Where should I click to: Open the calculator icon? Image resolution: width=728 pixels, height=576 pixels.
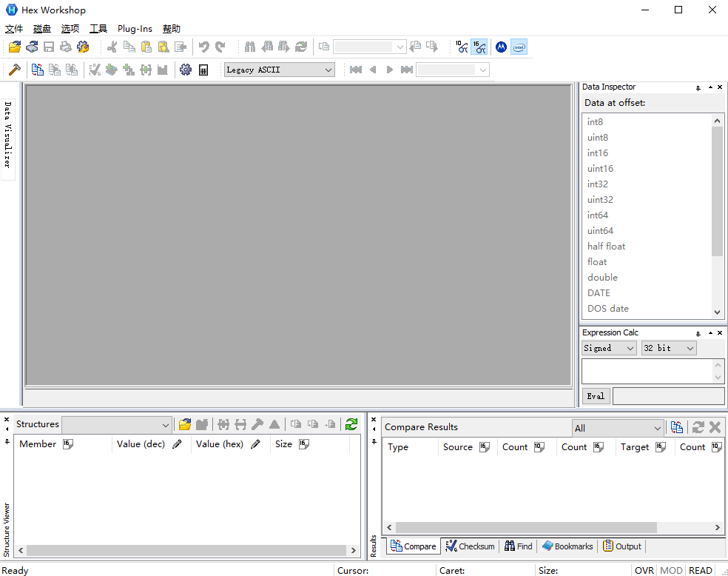[x=203, y=70]
